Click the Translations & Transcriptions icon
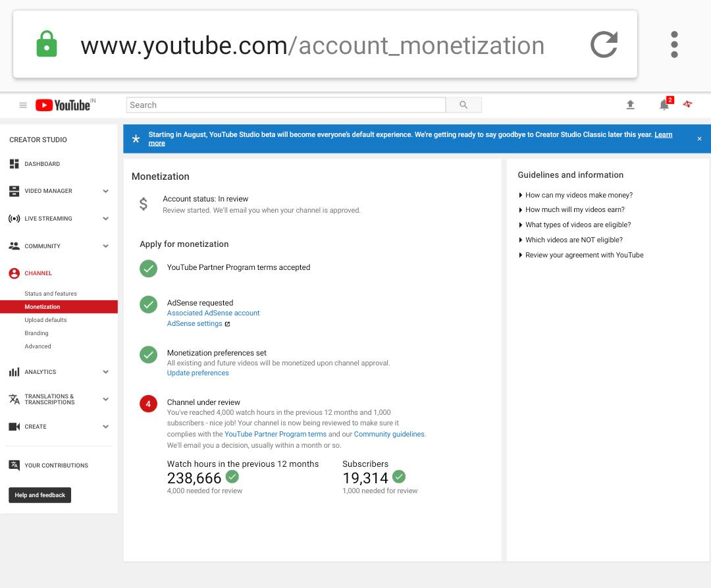This screenshot has width=711, height=588. point(14,399)
